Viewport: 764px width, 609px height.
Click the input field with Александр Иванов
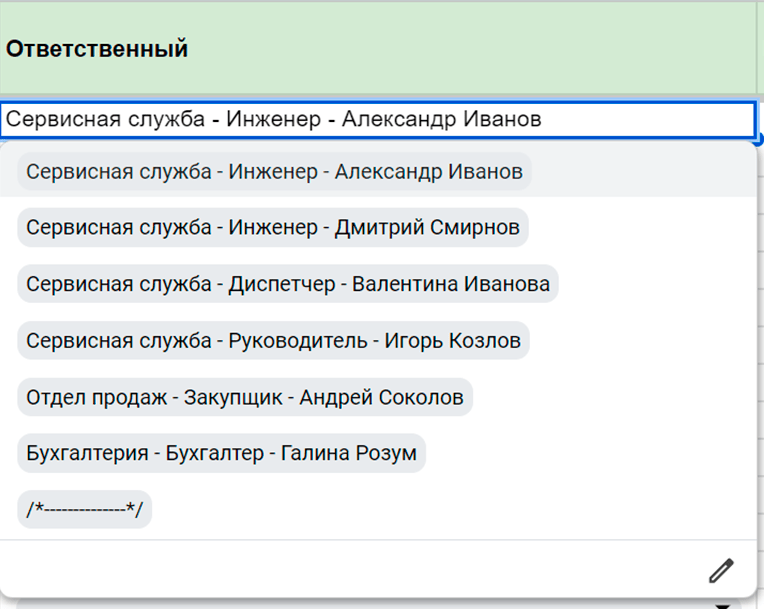[x=377, y=120]
